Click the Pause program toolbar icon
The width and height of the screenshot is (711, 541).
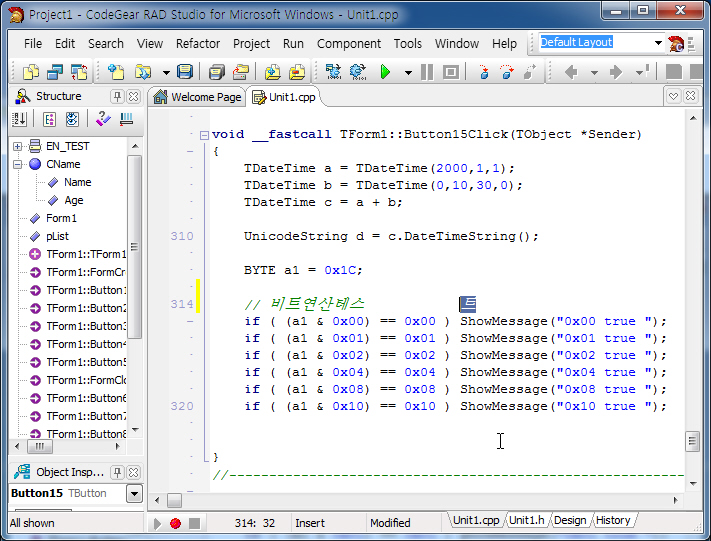pos(427,72)
